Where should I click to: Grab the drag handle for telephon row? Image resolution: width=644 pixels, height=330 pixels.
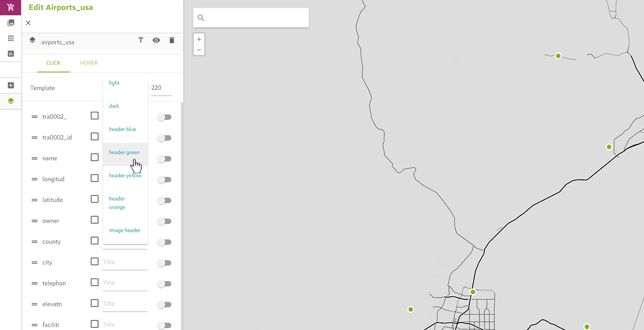(35, 284)
